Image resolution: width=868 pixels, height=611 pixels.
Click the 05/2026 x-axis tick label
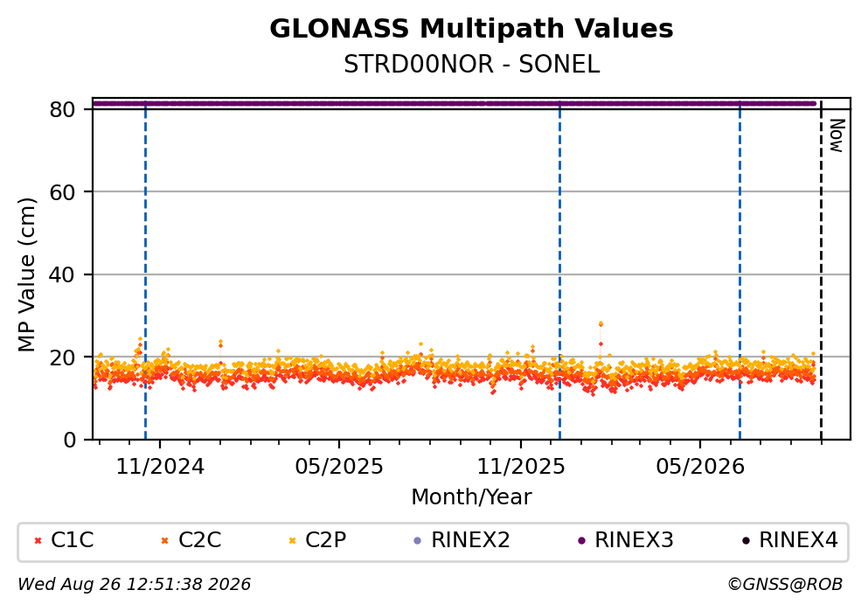pyautogui.click(x=700, y=467)
